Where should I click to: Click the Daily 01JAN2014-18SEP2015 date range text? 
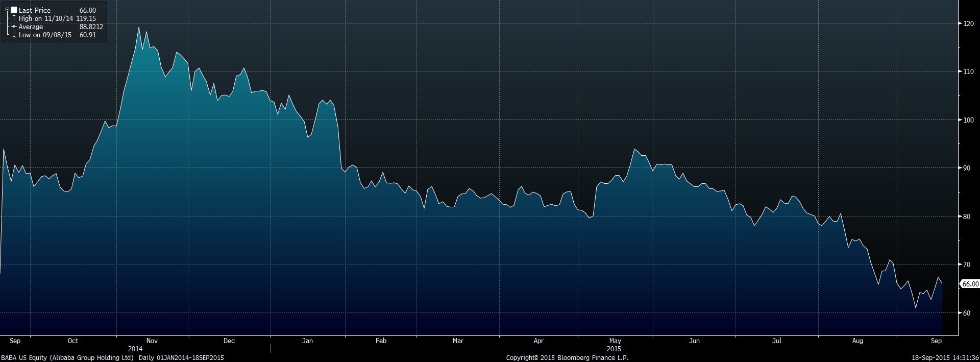tap(181, 358)
